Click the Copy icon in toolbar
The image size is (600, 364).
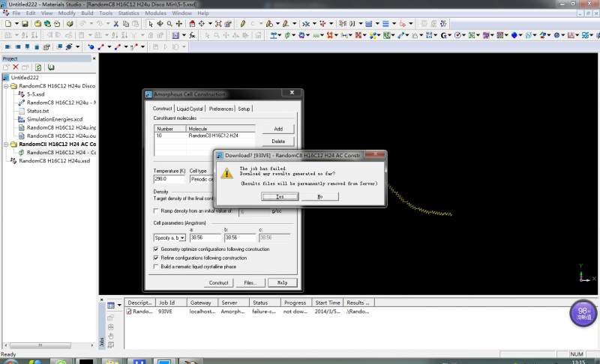coord(126,24)
